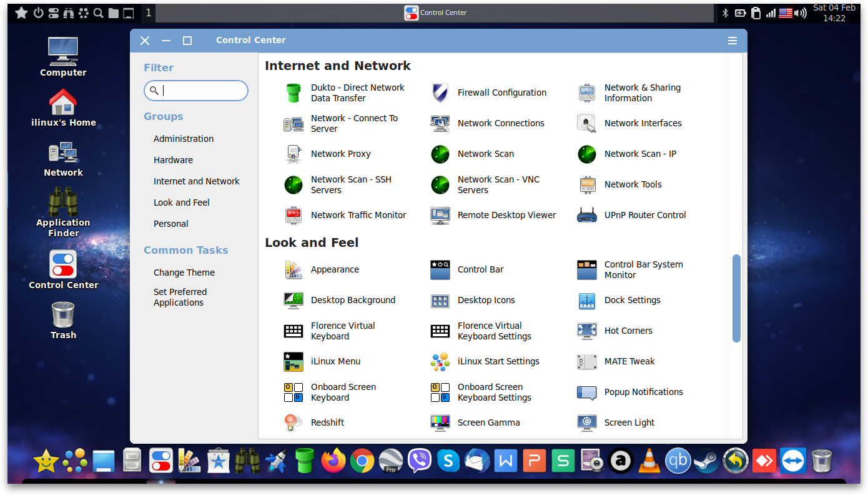Image resolution: width=868 pixels, height=495 pixels.
Task: Open Firewall Configuration
Action: (x=489, y=92)
